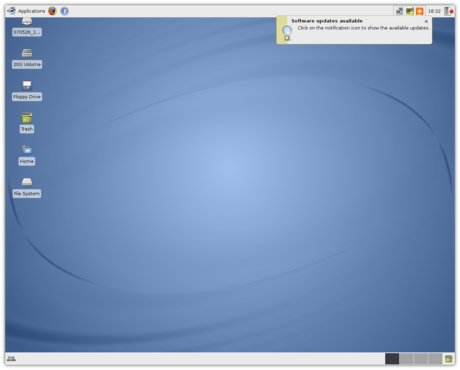Select the Floppy Drive desktop icon
Image resolution: width=460 pixels, height=370 pixels.
pyautogui.click(x=27, y=91)
